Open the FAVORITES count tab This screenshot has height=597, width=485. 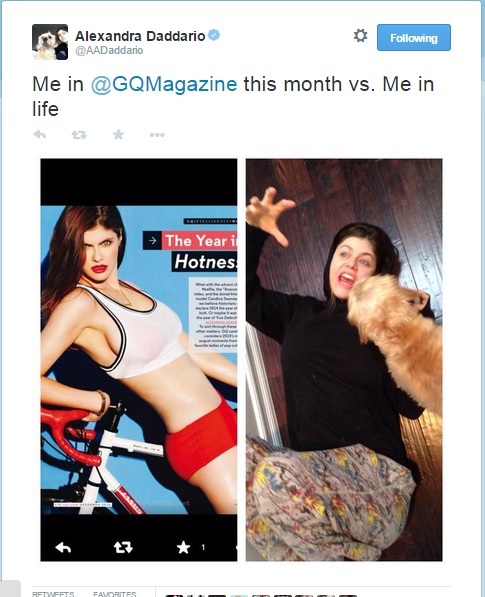coord(115,594)
